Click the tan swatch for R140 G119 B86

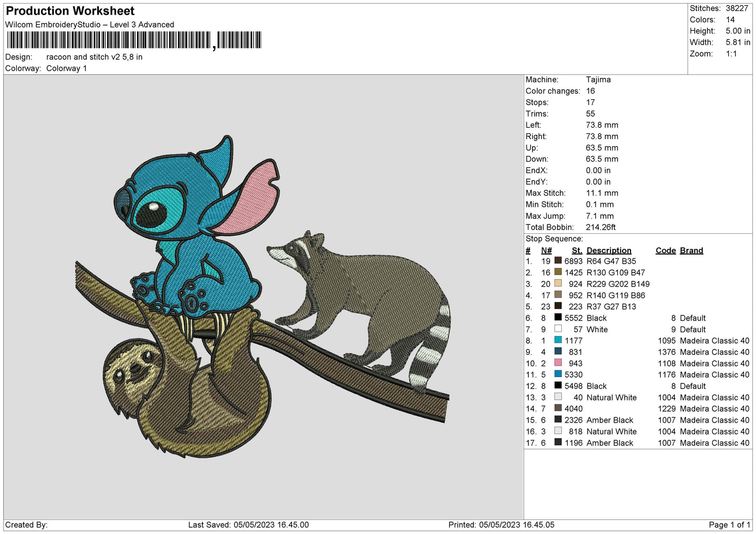[558, 294]
